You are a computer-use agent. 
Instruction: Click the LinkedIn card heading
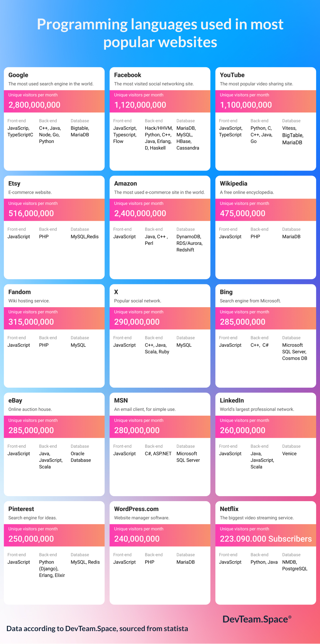232,400
